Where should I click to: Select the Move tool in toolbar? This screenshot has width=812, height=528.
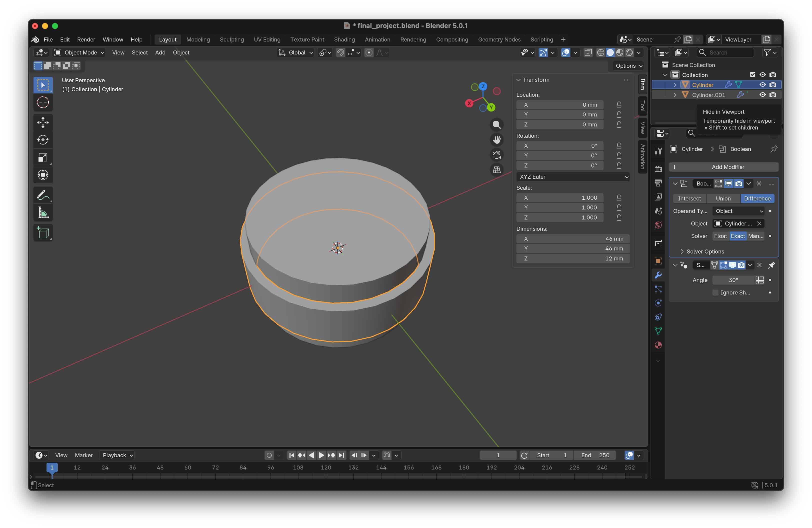(43, 122)
